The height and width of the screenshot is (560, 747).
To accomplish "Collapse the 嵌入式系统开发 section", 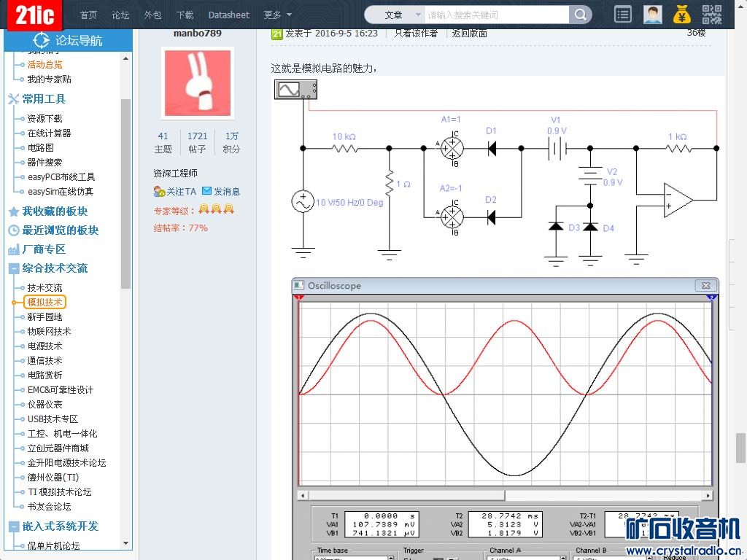I will [x=14, y=526].
